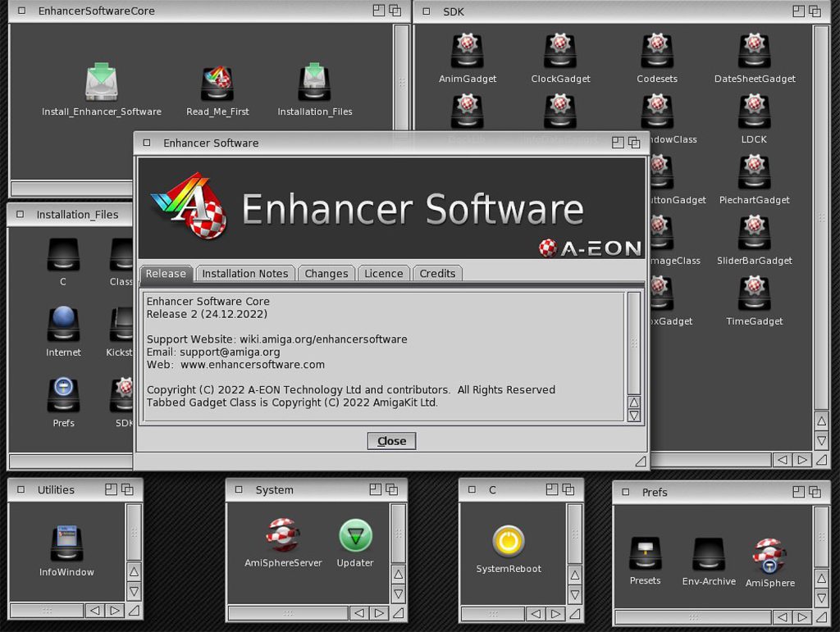The height and width of the screenshot is (632, 840).
Task: Click the SDK window's scroll-down arrow
Action: (821, 440)
